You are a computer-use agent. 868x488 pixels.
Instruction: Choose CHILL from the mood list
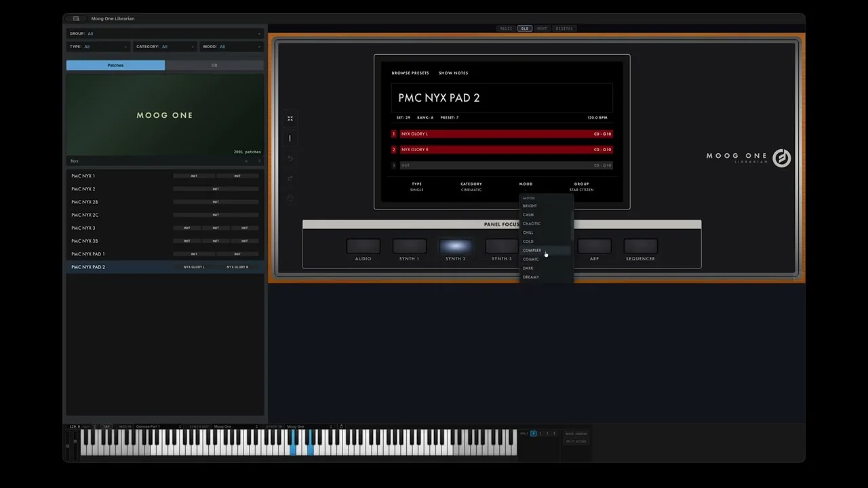(546, 232)
